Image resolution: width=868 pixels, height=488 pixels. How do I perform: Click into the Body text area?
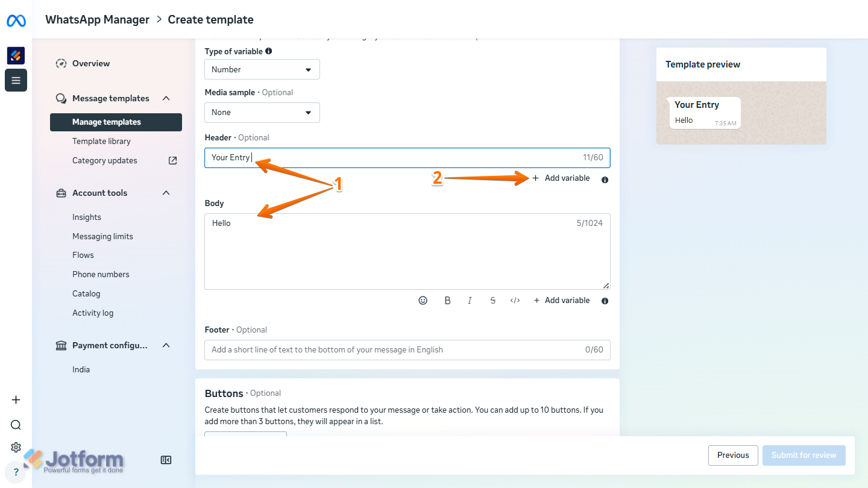coord(407,251)
